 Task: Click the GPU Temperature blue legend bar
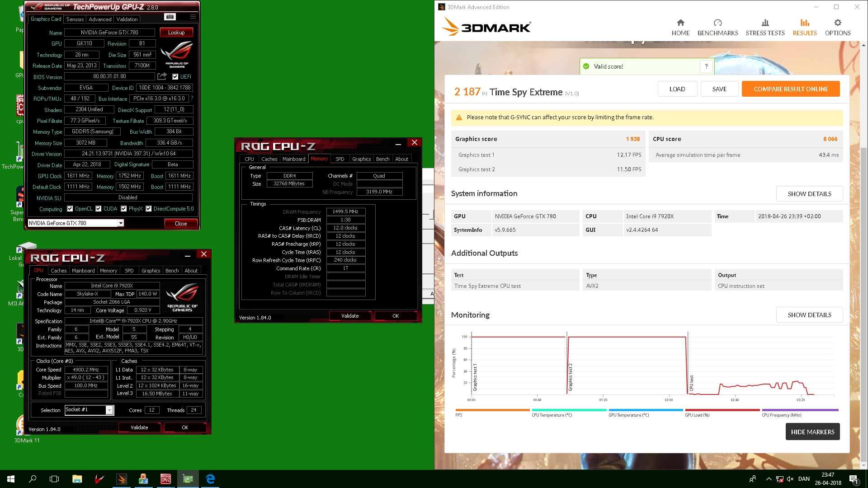pyautogui.click(x=646, y=410)
